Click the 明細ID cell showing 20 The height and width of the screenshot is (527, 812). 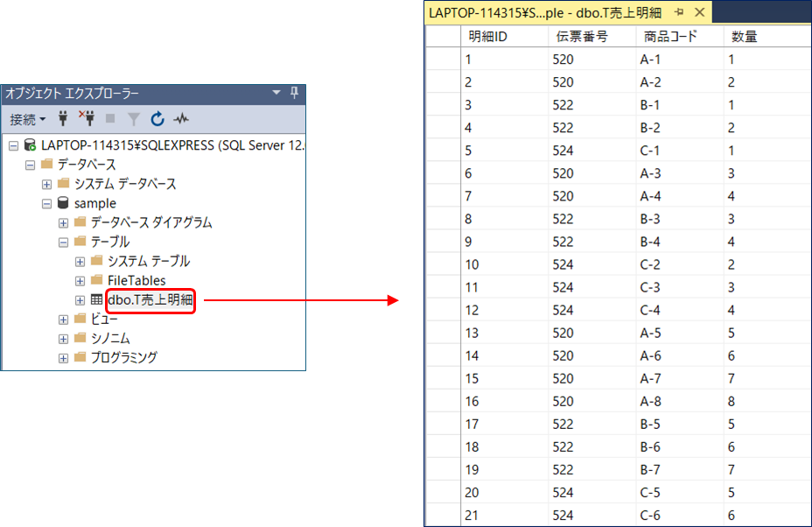tap(504, 492)
